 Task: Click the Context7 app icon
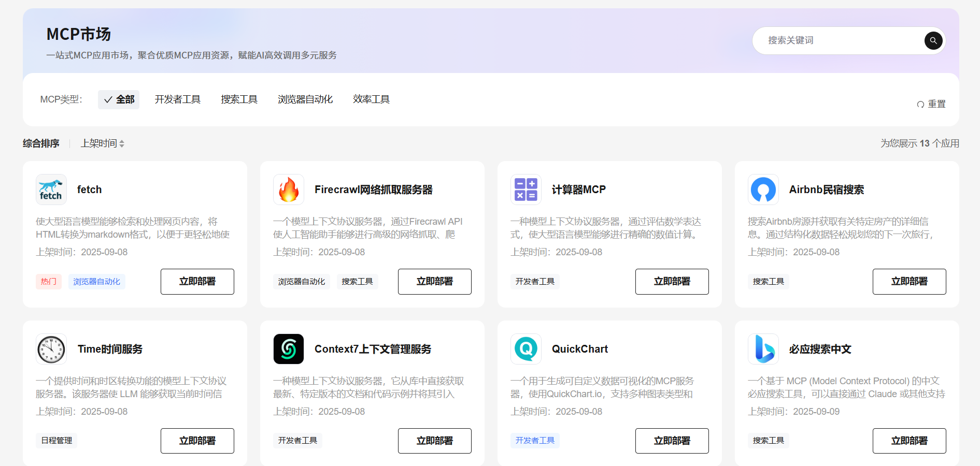(x=288, y=349)
